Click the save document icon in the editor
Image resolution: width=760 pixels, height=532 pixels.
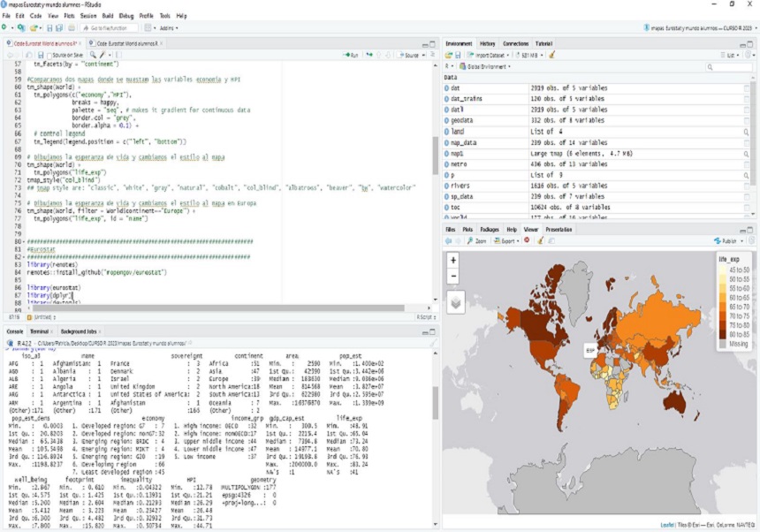click(40, 55)
